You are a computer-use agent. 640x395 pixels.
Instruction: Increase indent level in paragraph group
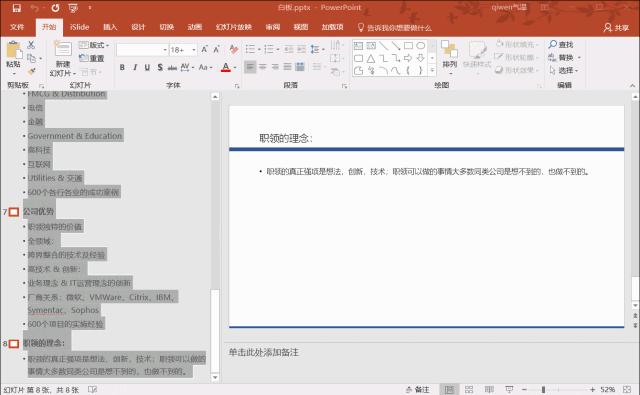302,49
